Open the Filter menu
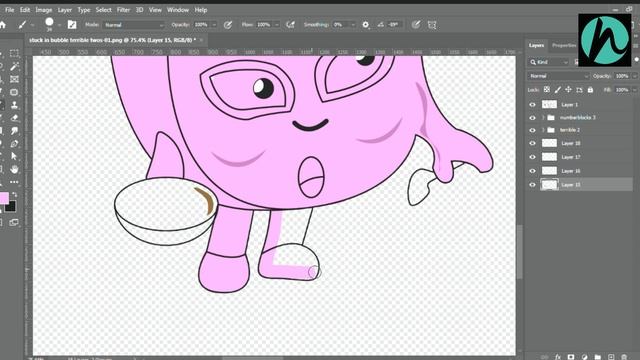This screenshot has width=640, height=360. pyautogui.click(x=123, y=10)
